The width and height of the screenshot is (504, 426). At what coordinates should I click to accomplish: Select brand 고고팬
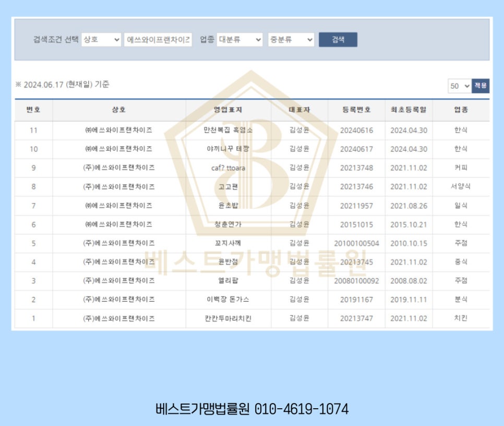click(228, 186)
